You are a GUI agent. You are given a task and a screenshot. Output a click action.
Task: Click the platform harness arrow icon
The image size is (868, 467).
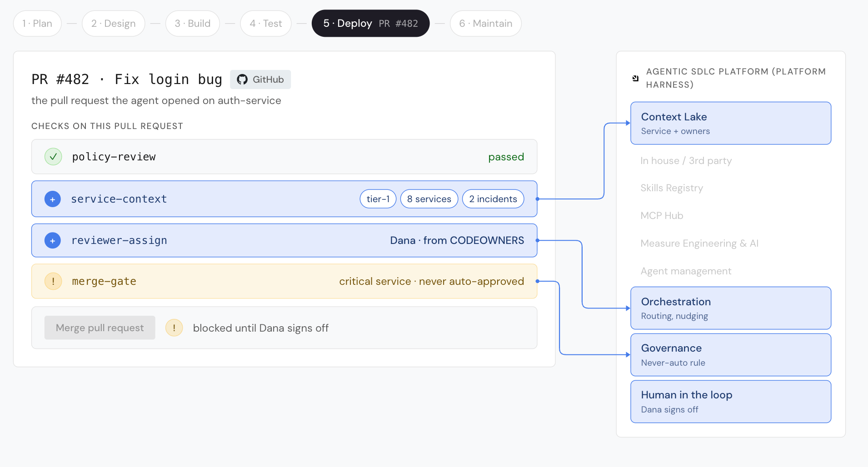click(635, 78)
